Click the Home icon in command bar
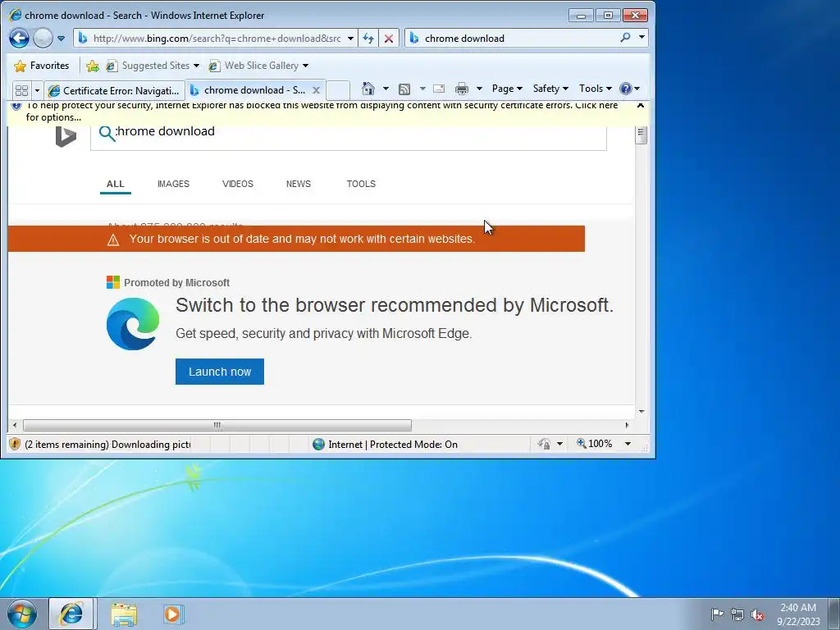 point(368,89)
